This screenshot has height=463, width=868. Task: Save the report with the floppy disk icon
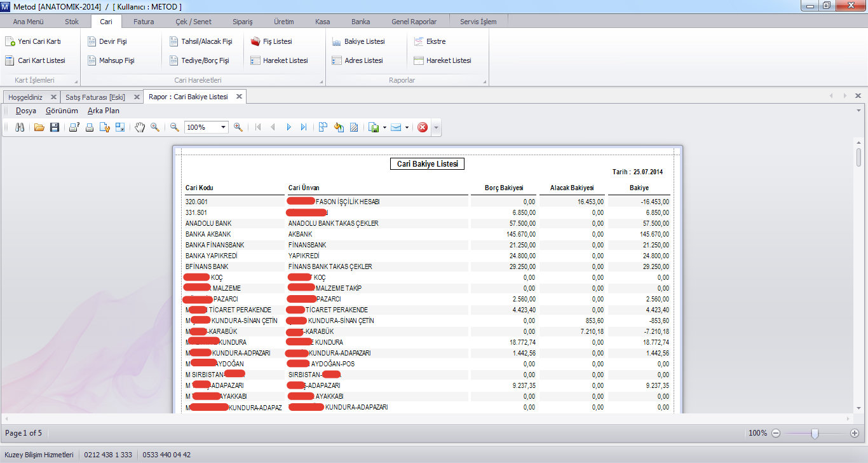(55, 127)
